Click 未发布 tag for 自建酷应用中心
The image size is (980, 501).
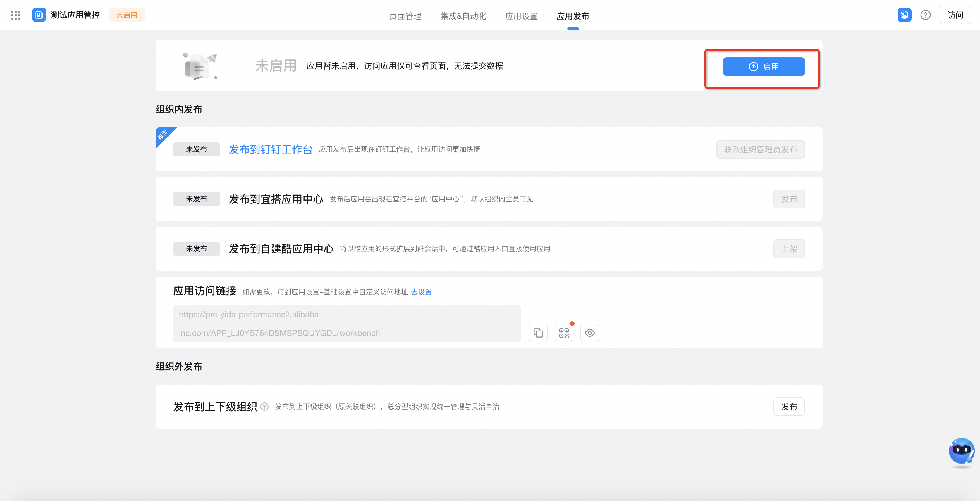pos(196,249)
